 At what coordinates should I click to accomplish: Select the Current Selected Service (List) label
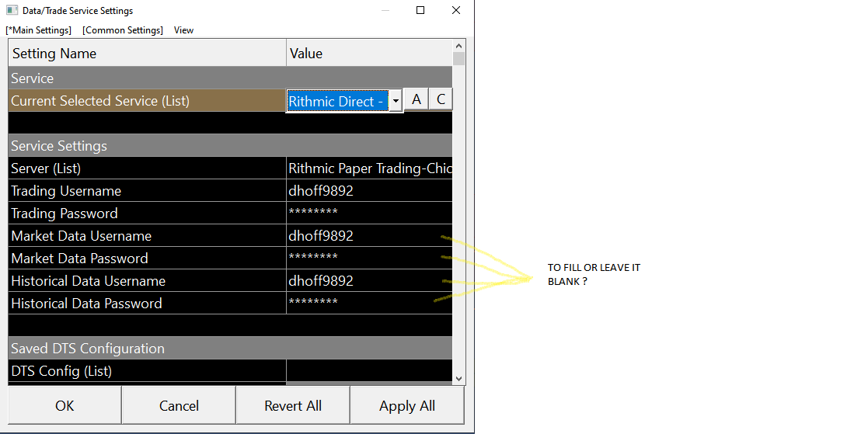pos(100,101)
